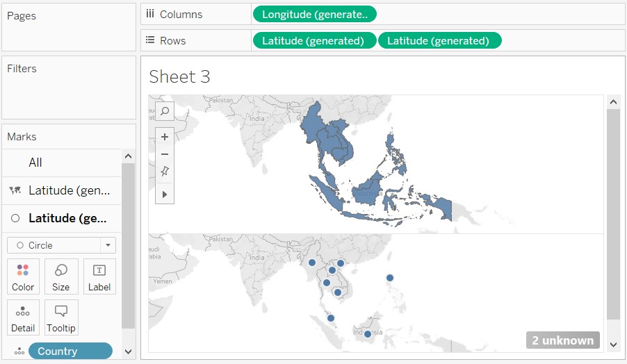
Task: Click the Myanmar circle mark on lower map
Action: [x=312, y=263]
